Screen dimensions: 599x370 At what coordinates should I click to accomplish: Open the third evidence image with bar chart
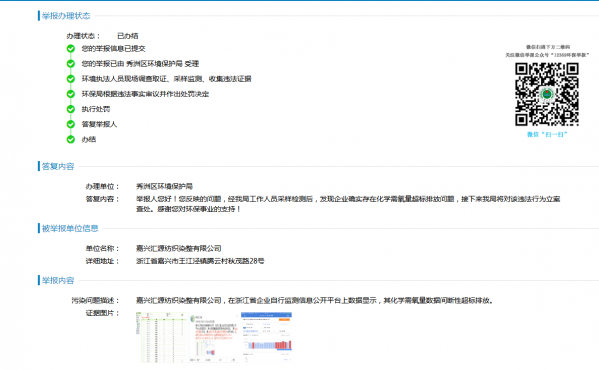click(266, 337)
